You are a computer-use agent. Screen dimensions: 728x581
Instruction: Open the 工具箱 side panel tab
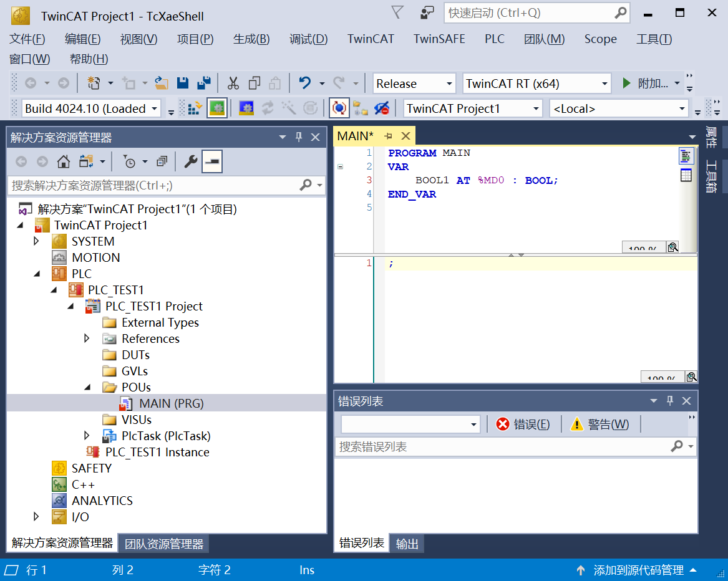(711, 176)
